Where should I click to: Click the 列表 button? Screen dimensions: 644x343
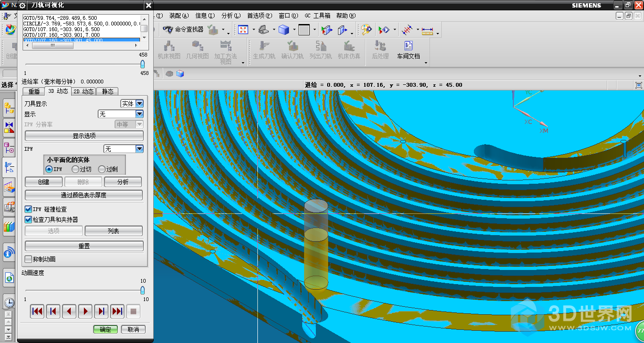pyautogui.click(x=114, y=231)
